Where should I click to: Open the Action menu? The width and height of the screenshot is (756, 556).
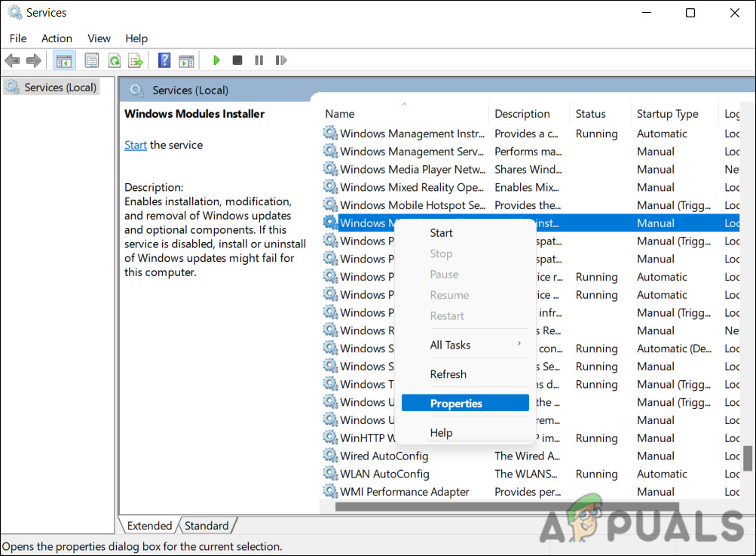(x=57, y=38)
